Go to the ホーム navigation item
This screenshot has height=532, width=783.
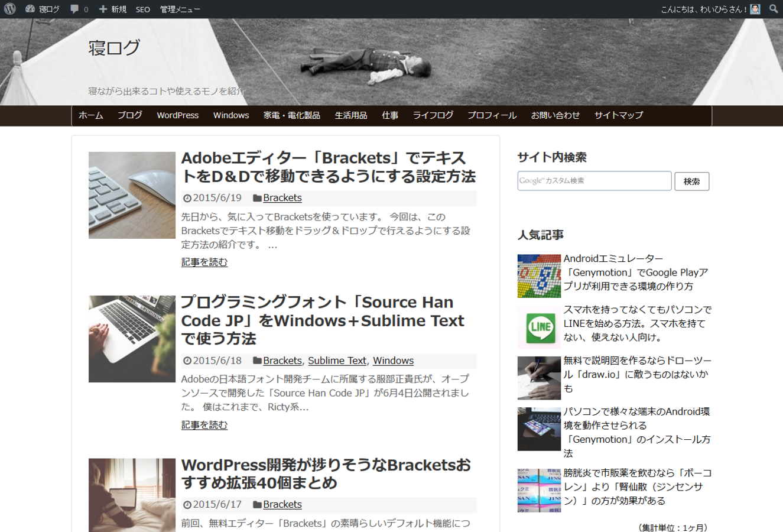90,115
